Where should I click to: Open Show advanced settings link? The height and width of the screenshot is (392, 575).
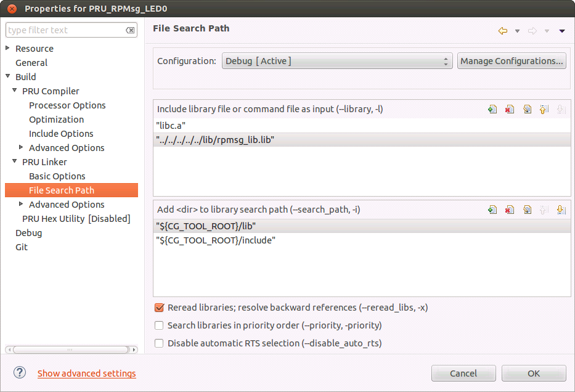point(86,373)
